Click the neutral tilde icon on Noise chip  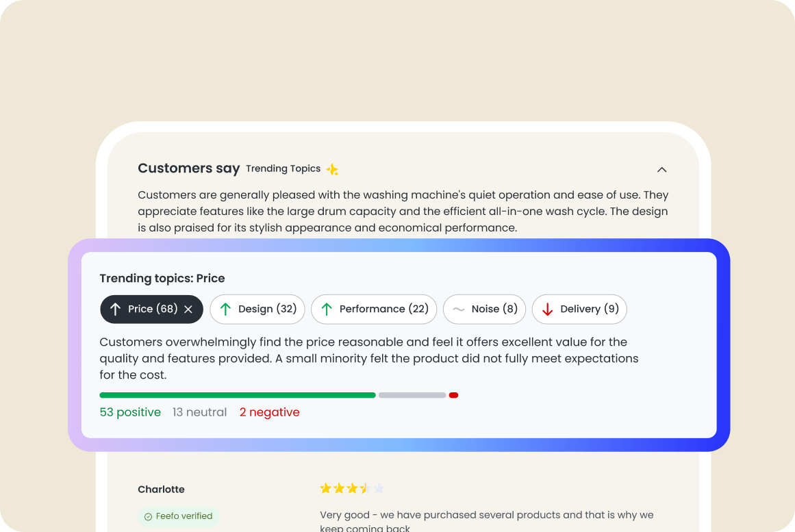[x=458, y=309]
